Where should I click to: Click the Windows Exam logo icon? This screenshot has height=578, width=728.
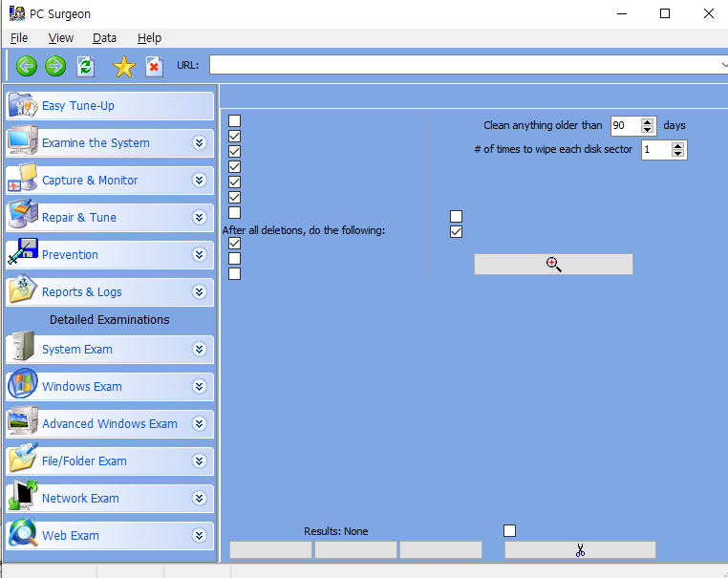coord(23,383)
